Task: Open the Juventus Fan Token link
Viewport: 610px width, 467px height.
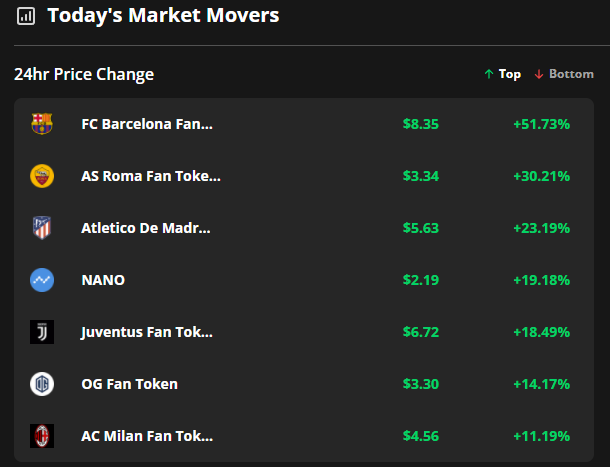Action: coord(147,332)
